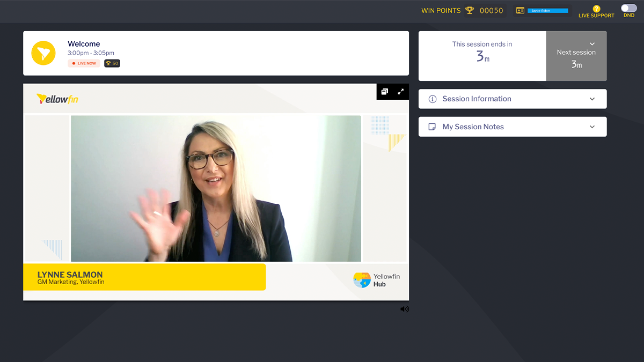Click the Welcome session title
The width and height of the screenshot is (644, 362).
click(84, 44)
